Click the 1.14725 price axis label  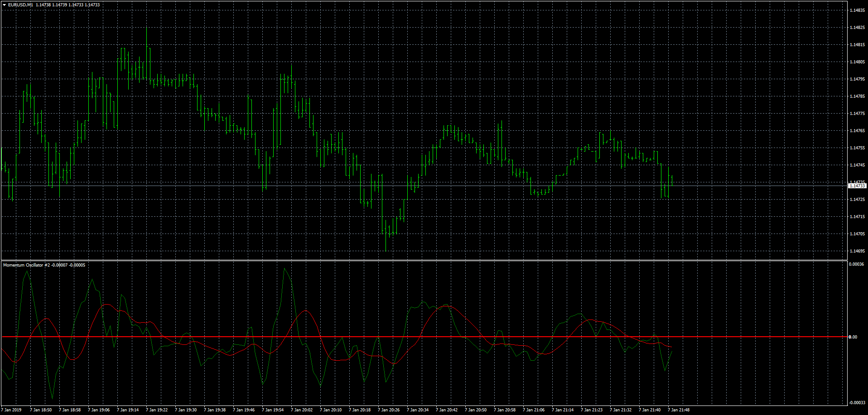(858, 200)
